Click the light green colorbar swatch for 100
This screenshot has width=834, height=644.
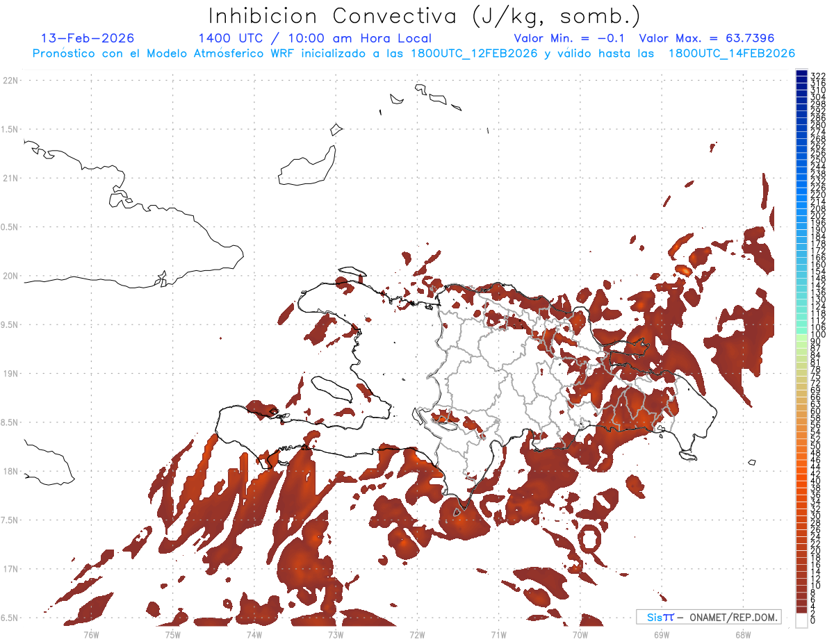[801, 337]
